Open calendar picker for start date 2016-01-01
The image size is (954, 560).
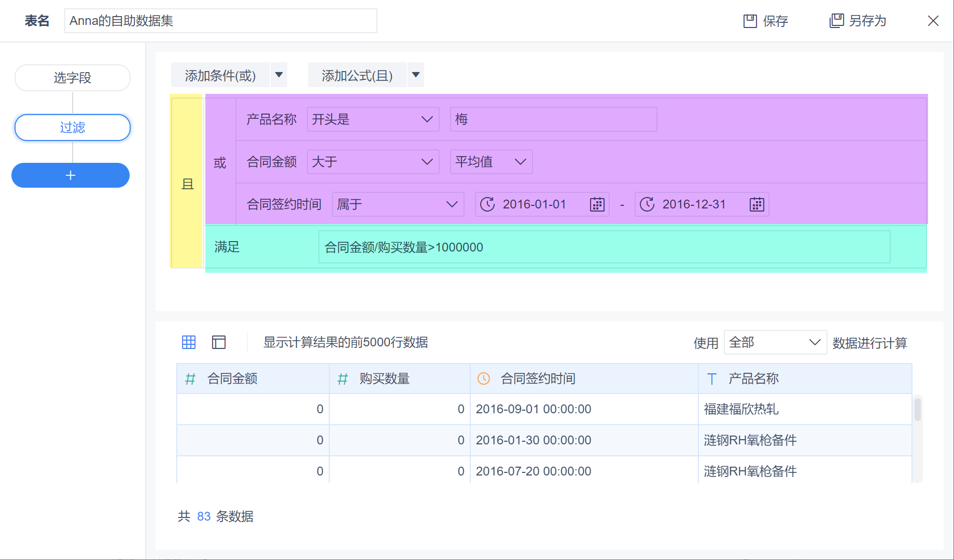coord(597,204)
